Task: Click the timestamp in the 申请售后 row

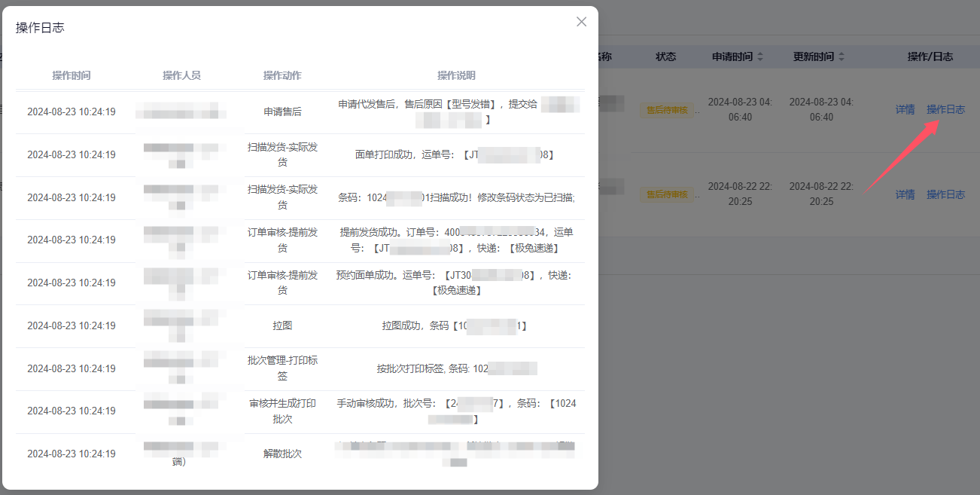Action: click(72, 112)
